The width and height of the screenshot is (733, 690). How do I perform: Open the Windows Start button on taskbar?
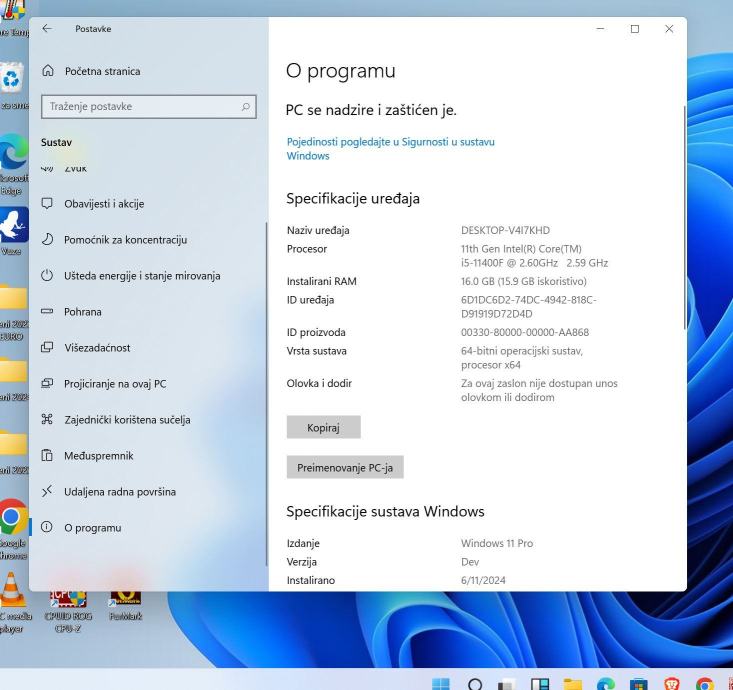point(441,683)
